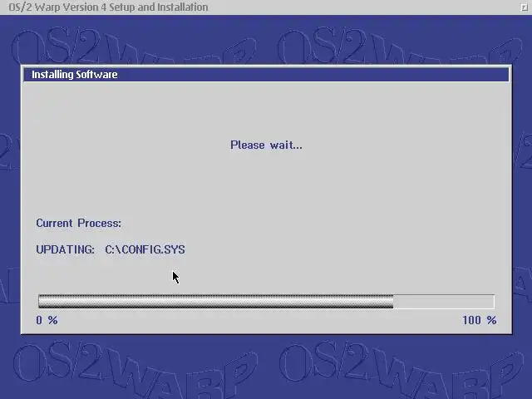This screenshot has height=399, width=532.
Task: Click the '0 %' progress label
Action: (47, 320)
